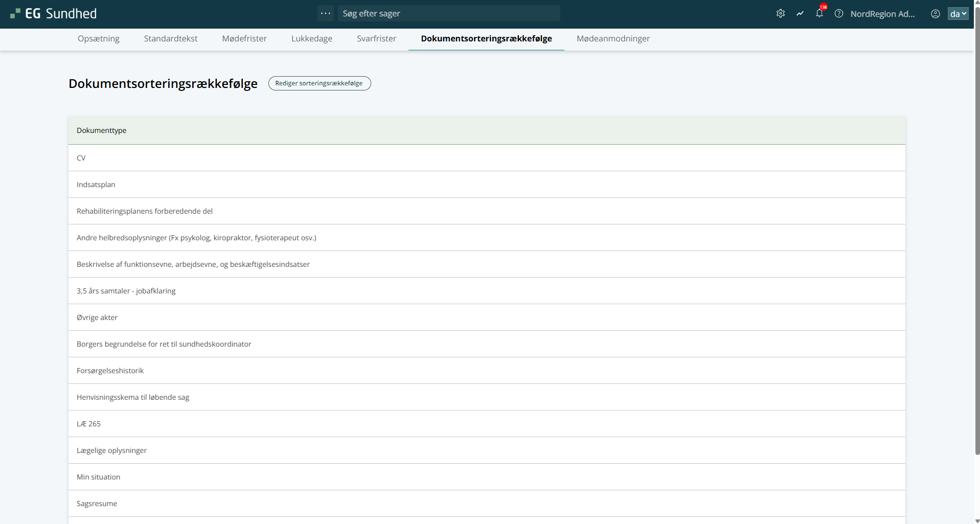This screenshot has width=980, height=524.
Task: Select the Svarfrister tab
Action: click(x=376, y=39)
